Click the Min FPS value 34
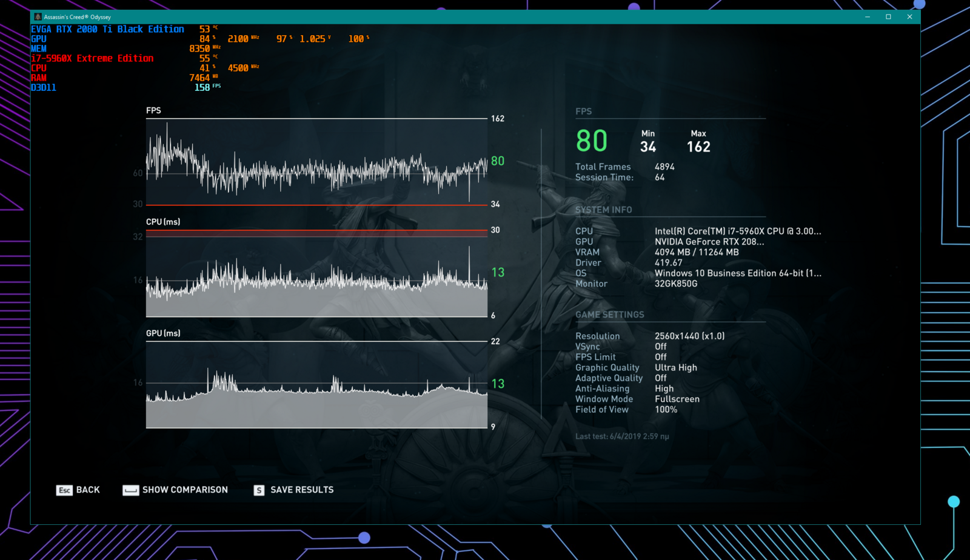 tap(648, 147)
